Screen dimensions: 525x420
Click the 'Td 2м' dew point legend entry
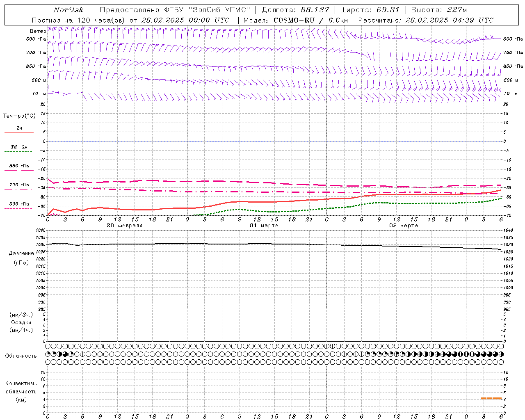[19, 147]
